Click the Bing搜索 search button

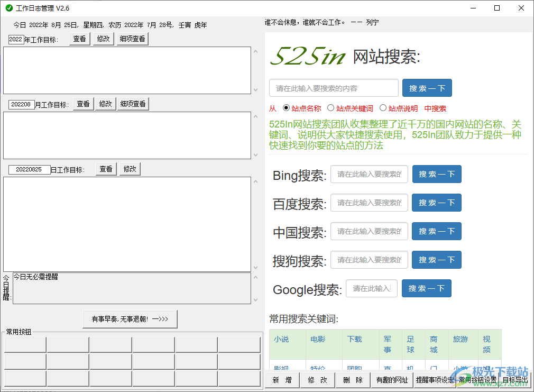[437, 174]
